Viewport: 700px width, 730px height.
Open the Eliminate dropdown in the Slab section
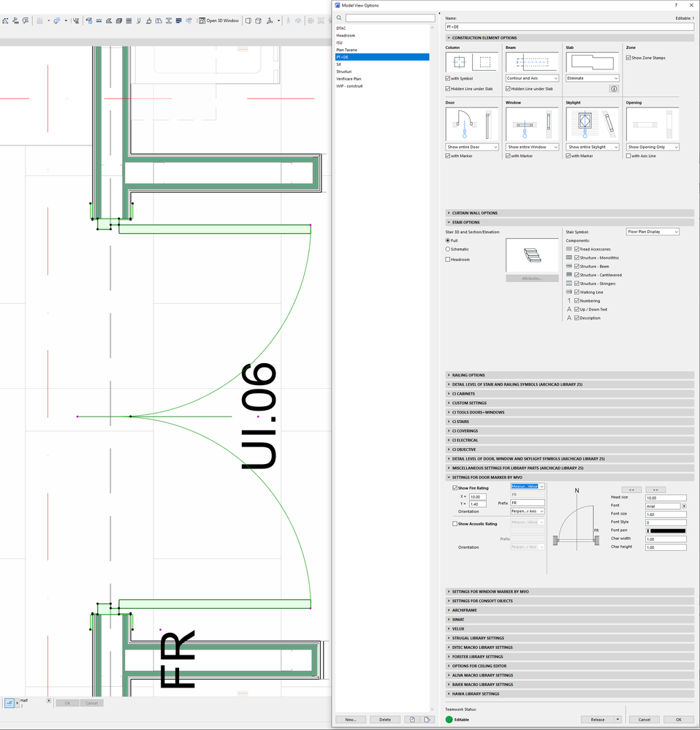(x=592, y=78)
